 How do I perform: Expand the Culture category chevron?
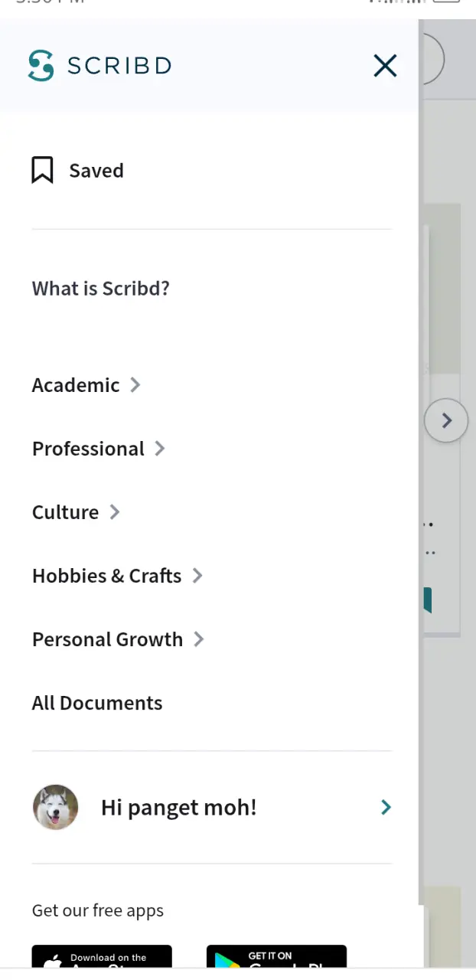click(114, 511)
